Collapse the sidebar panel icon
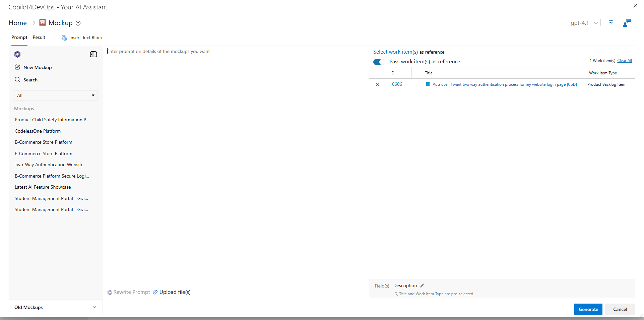644x320 pixels. click(x=93, y=54)
